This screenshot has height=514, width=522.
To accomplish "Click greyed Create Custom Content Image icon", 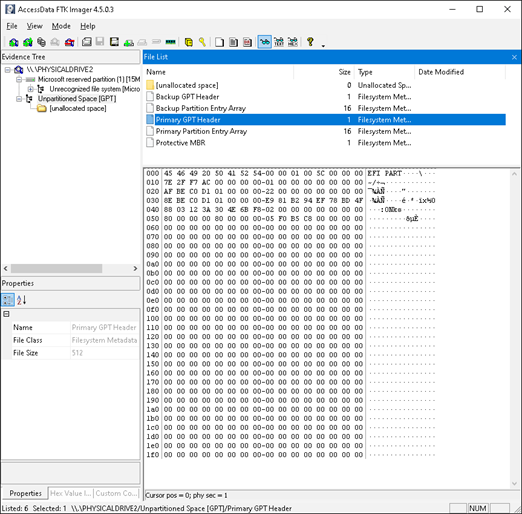I will click(x=142, y=42).
